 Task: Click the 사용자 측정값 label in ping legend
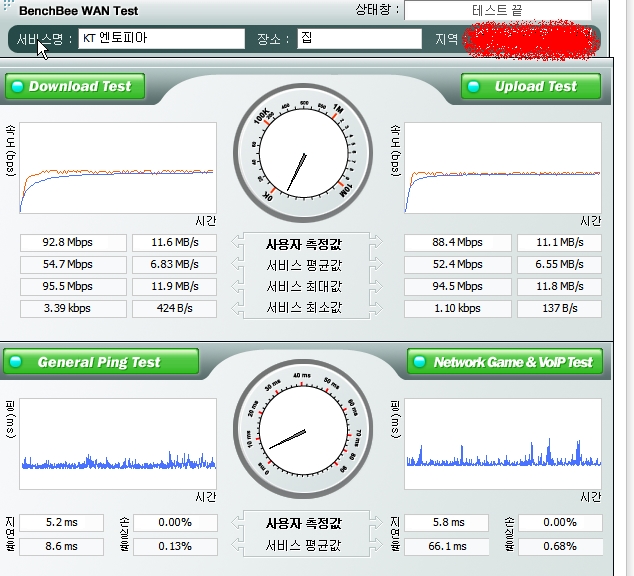click(x=304, y=523)
